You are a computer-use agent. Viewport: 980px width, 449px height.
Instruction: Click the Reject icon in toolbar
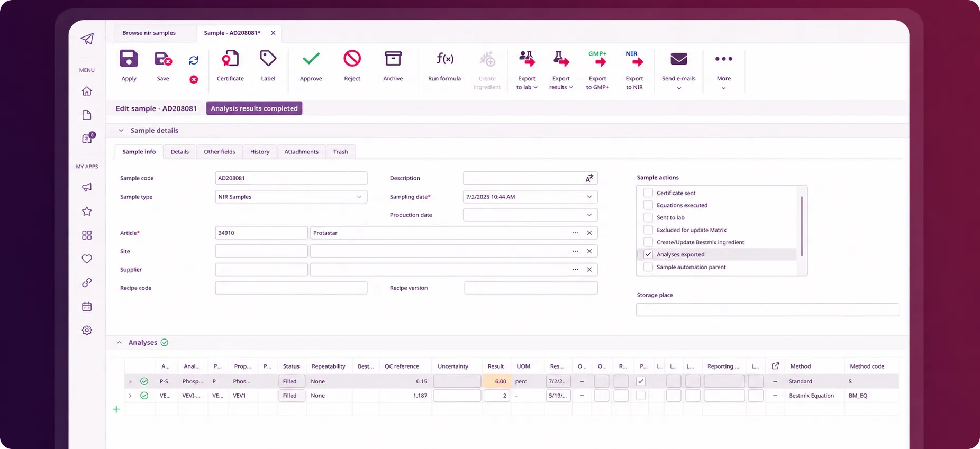pyautogui.click(x=352, y=59)
